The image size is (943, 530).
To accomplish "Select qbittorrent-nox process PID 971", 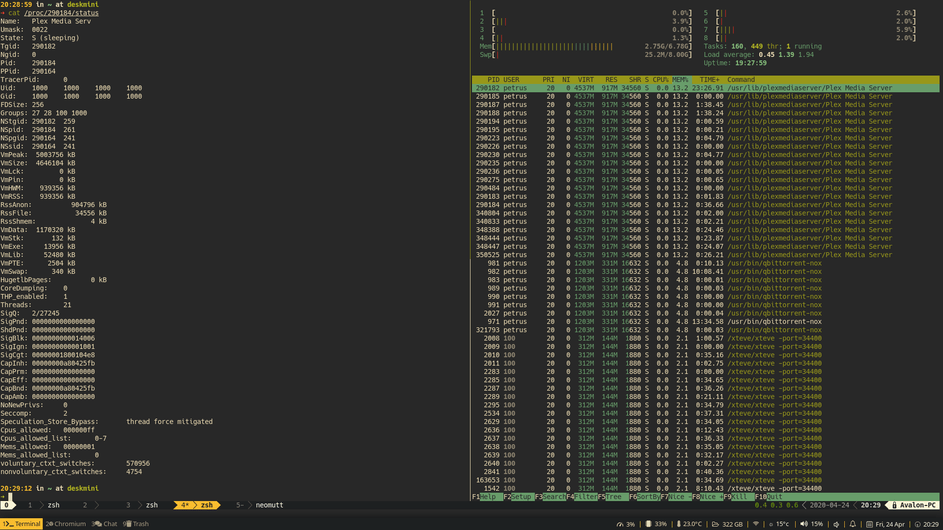I will [x=705, y=322].
